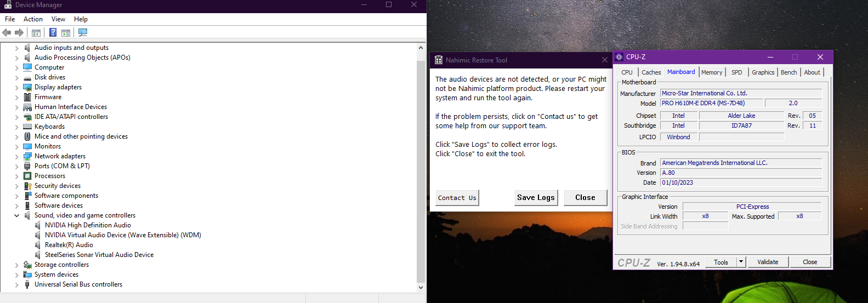Click the Display adapters category icon
The image size is (868, 303).
(27, 87)
